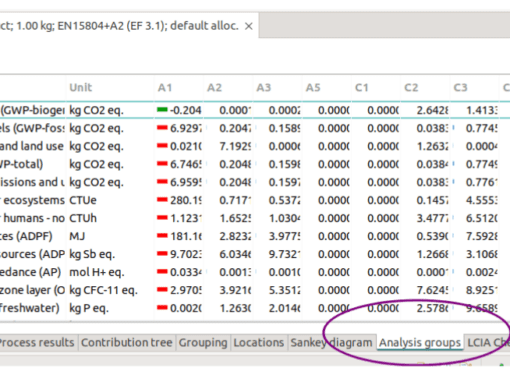The width and height of the screenshot is (510, 382).
Task: Click the unit cell kg CFC-11 eq.
Action: [103, 290]
